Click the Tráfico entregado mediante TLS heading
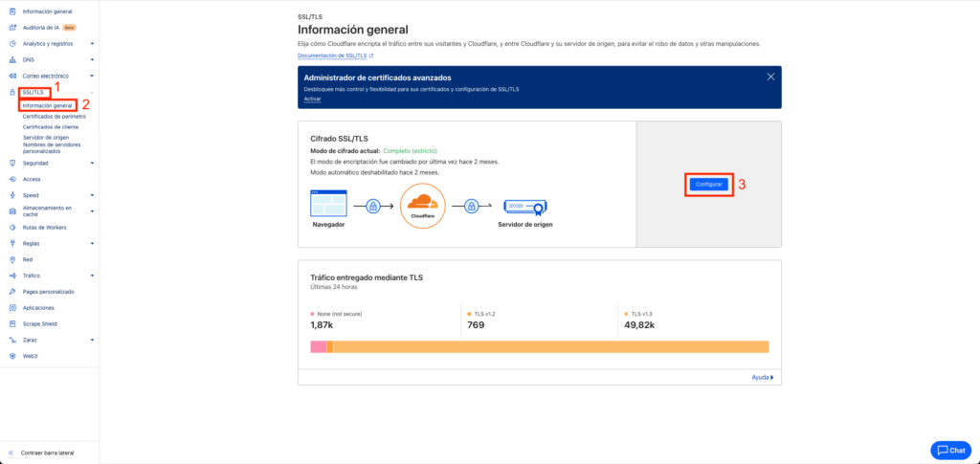This screenshot has height=464, width=980. pos(367,277)
